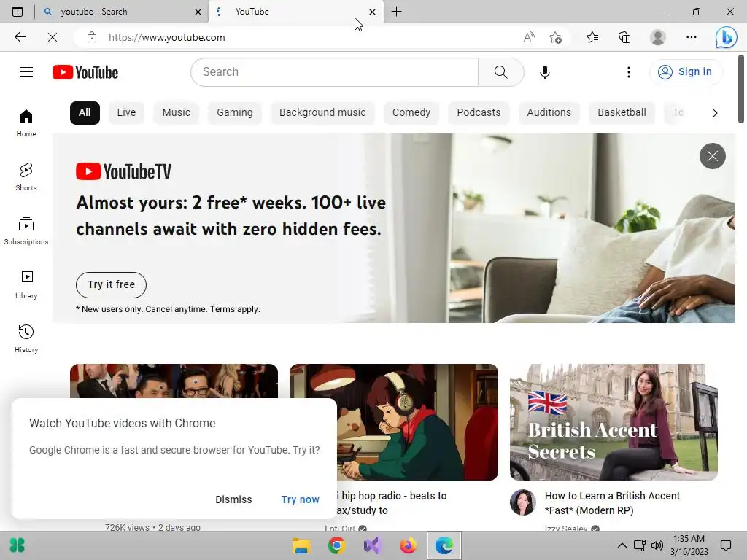Open History in sidebar
This screenshot has height=560, width=747.
(26, 338)
